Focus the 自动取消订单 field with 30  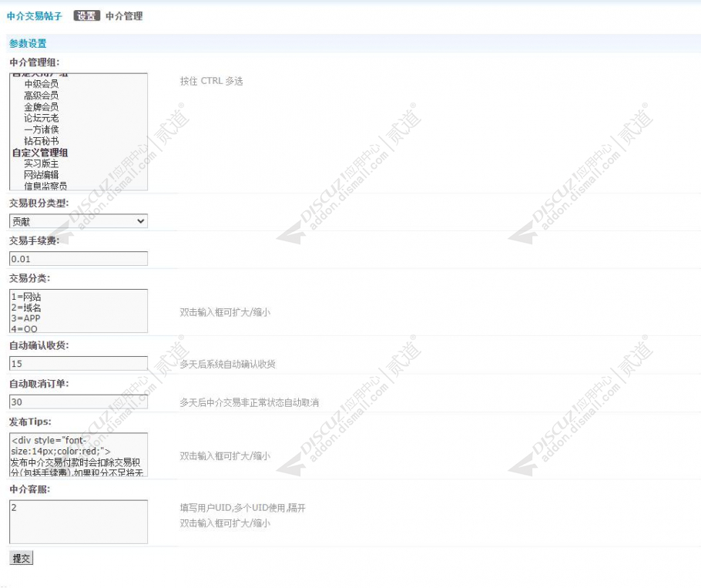tap(79, 402)
